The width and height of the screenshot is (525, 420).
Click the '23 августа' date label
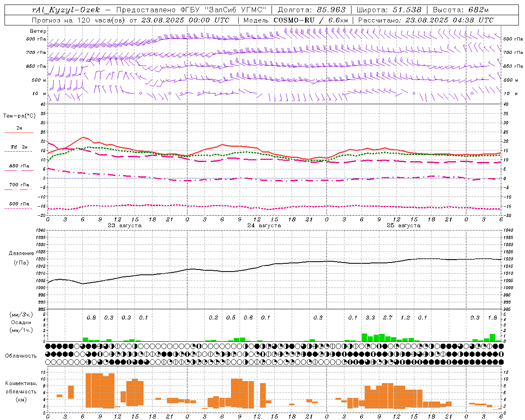tap(125, 226)
